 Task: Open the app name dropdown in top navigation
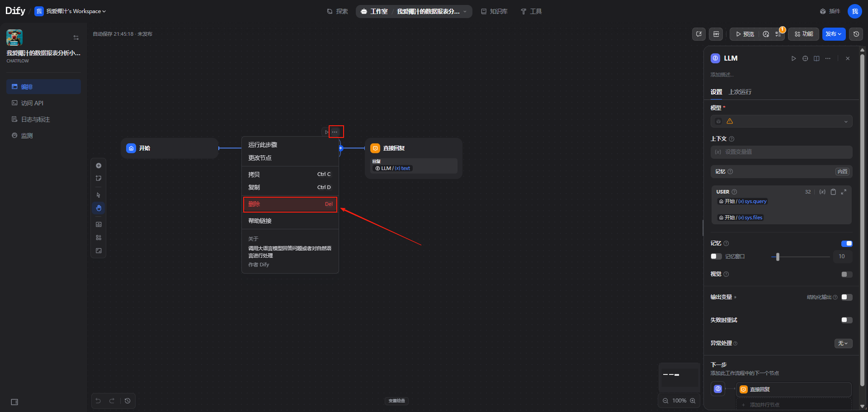click(x=431, y=11)
